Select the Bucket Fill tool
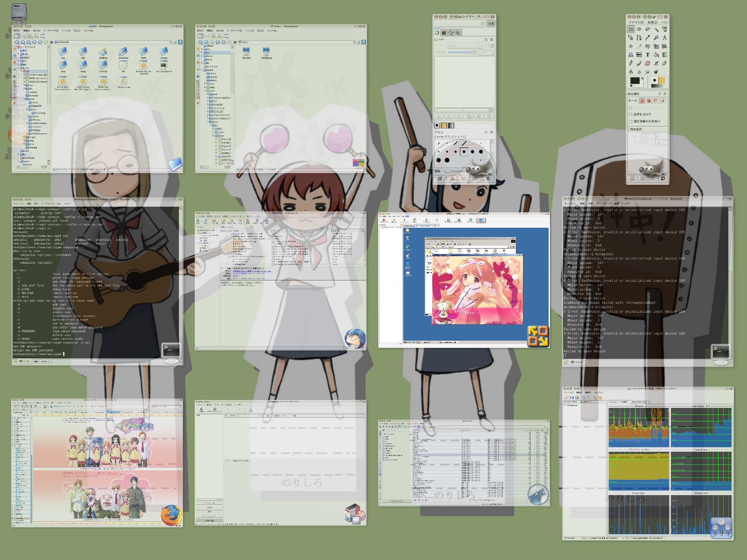 [x=656, y=55]
